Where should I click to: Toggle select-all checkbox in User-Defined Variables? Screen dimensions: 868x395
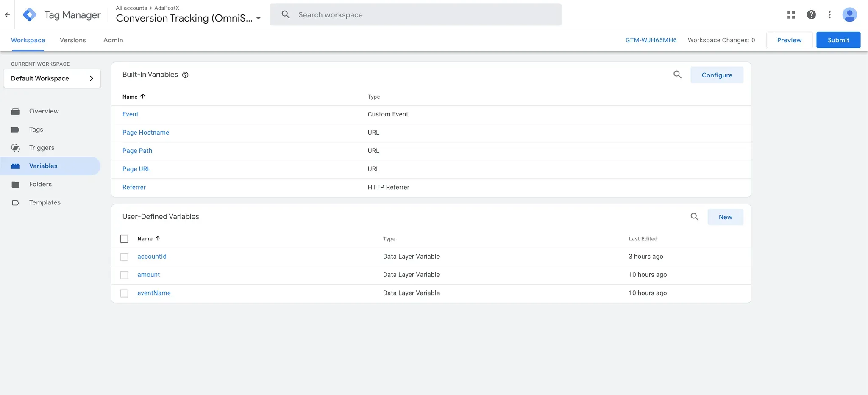(x=124, y=239)
